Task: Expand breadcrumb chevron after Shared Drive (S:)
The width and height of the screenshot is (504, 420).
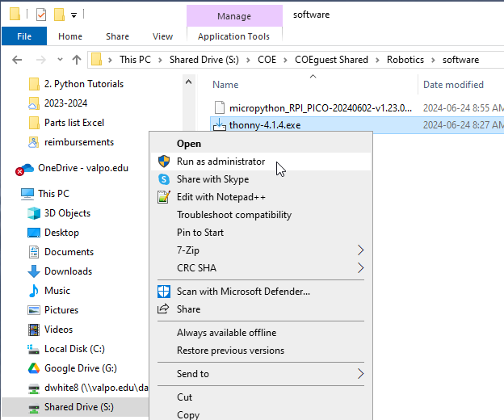Action: pos(248,60)
